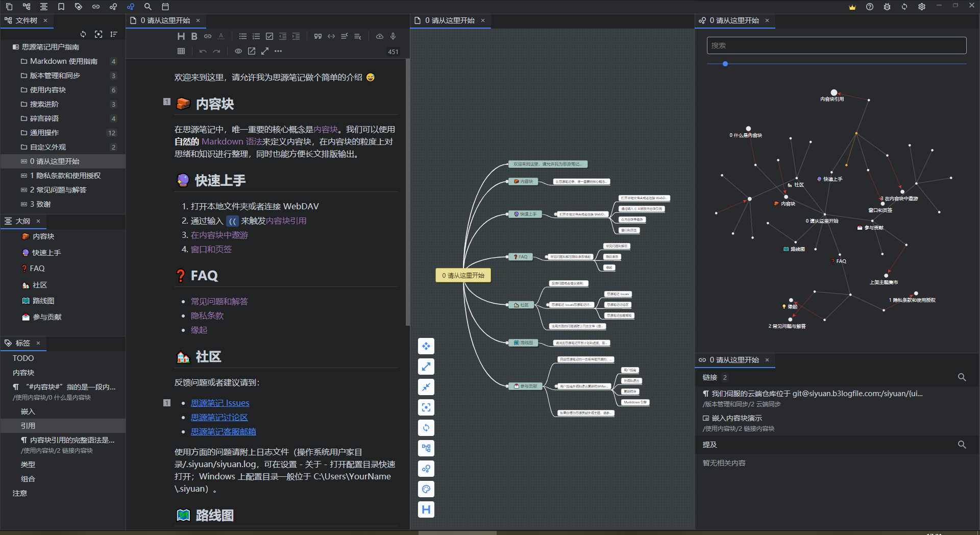Image resolution: width=980 pixels, height=535 pixels.
Task: Insert a table from editor toolbar
Action: coord(181,51)
